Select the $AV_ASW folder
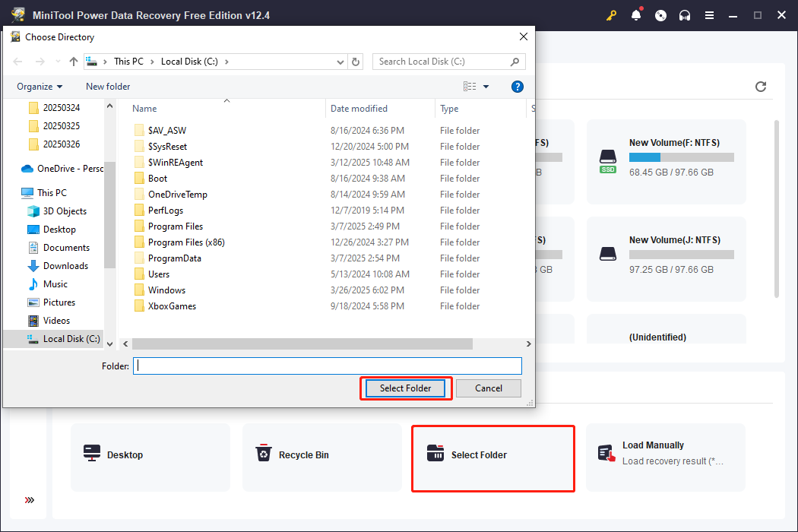This screenshot has height=532, width=798. click(167, 130)
